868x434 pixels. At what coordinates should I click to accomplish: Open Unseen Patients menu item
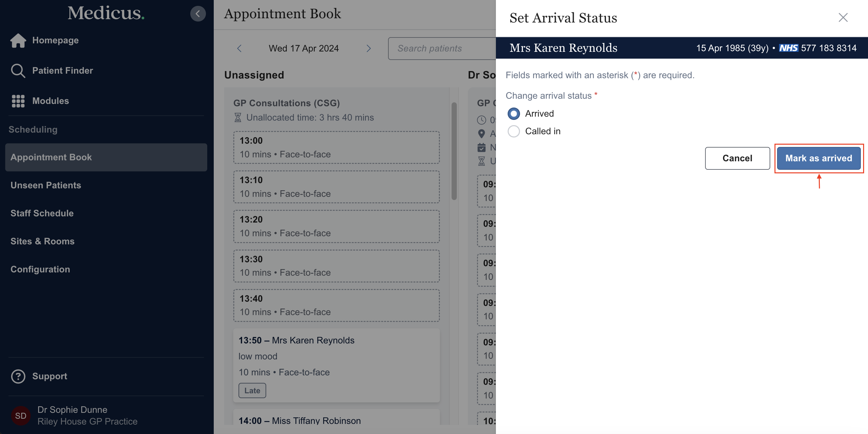click(46, 185)
